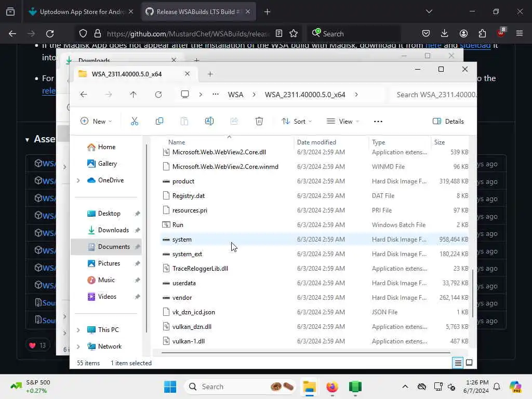Expand the chevron after the WSA_2311.40000.5.0_x64 breadcrumb
The height and width of the screenshot is (399, 532).
[x=356, y=95]
